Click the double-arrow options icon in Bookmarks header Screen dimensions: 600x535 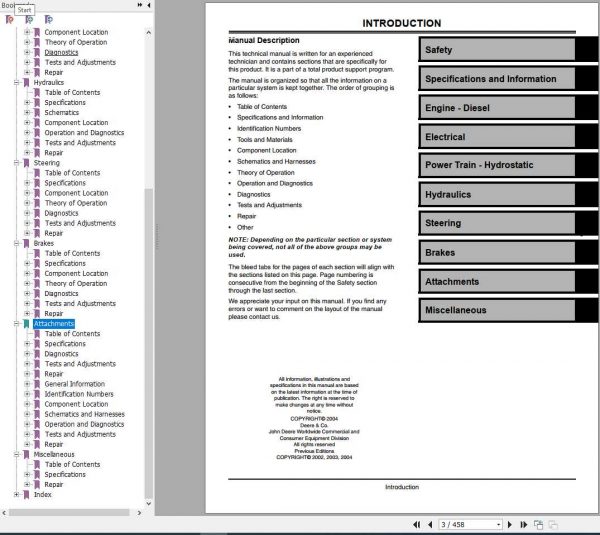point(140,5)
